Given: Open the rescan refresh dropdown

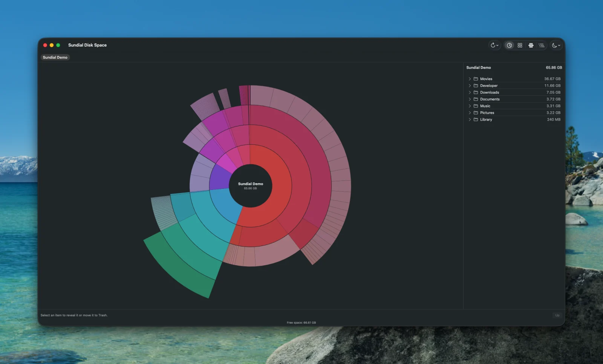Looking at the screenshot, I should (494, 45).
